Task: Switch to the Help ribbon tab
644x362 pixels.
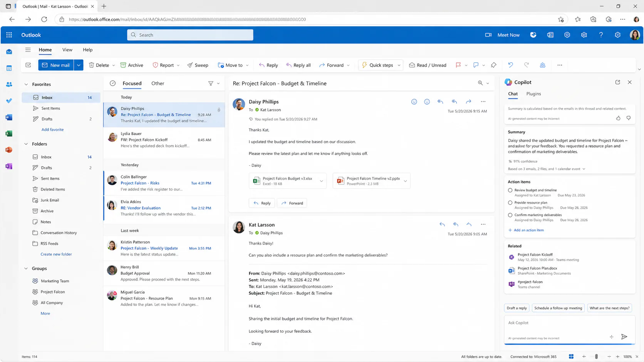Action: click(x=87, y=50)
